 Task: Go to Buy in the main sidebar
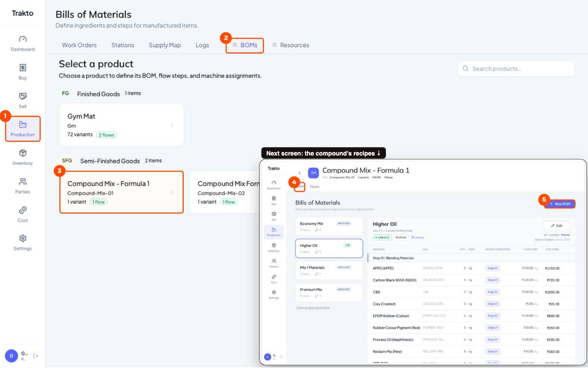(23, 72)
